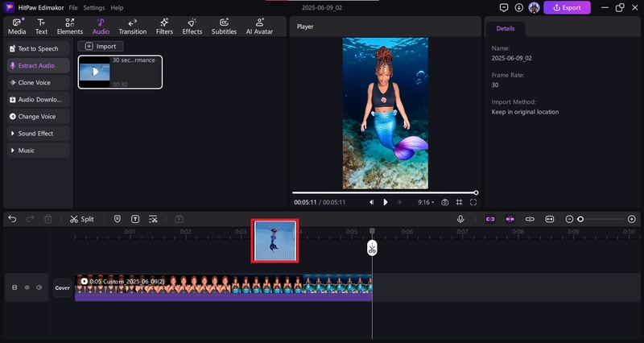This screenshot has height=343, width=644.
Task: Add a marker with the shield icon
Action: tap(117, 219)
